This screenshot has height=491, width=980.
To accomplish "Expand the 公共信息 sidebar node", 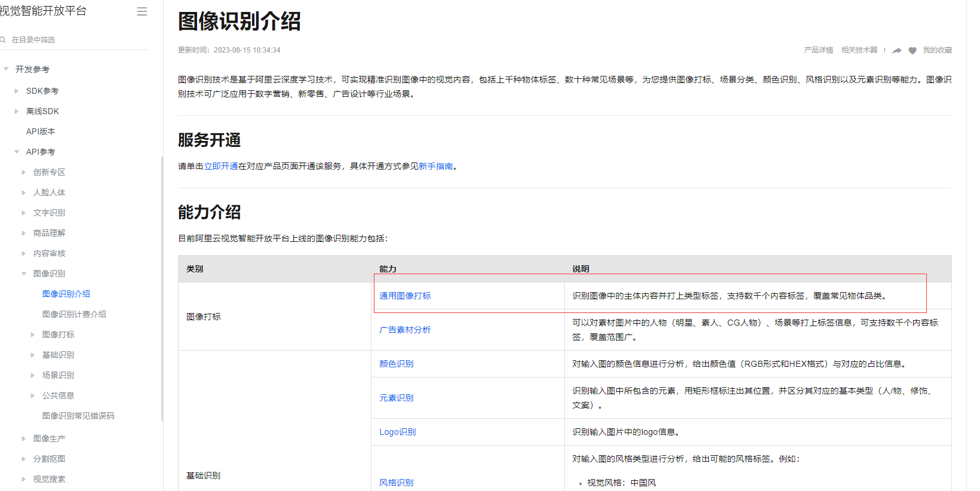I will tap(33, 395).
